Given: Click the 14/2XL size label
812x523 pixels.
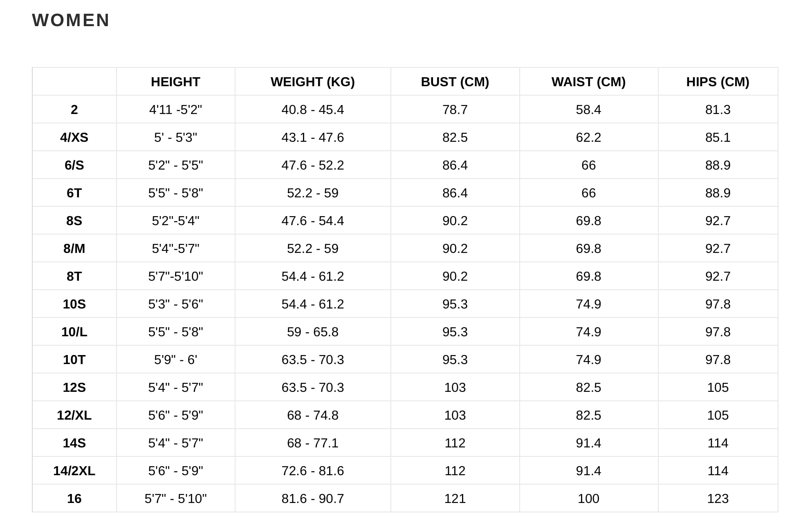Looking at the screenshot, I should (x=74, y=471).
